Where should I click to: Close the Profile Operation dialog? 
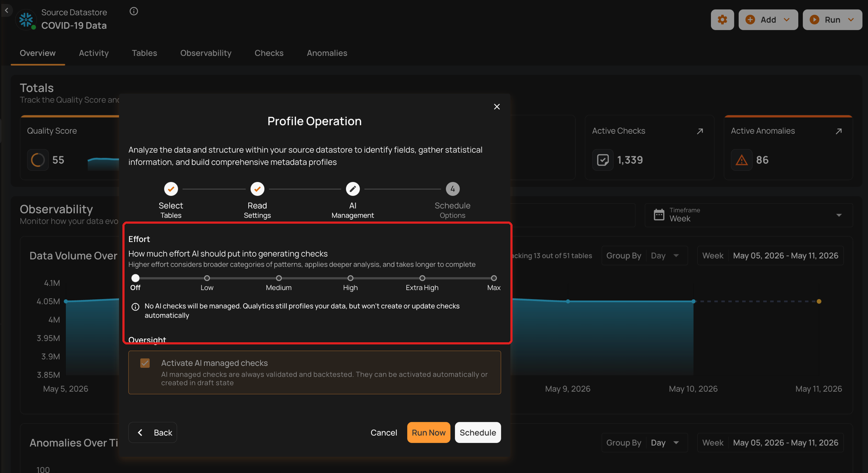tap(497, 107)
